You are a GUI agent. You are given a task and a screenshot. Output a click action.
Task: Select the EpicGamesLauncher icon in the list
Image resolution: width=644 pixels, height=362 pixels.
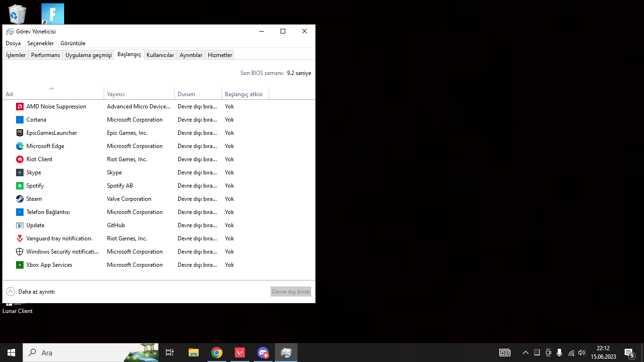pos(20,133)
